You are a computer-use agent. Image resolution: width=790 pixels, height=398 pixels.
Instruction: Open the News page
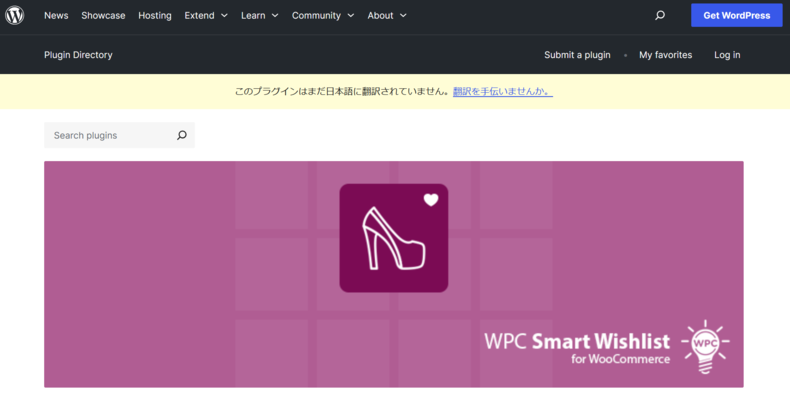pos(56,16)
